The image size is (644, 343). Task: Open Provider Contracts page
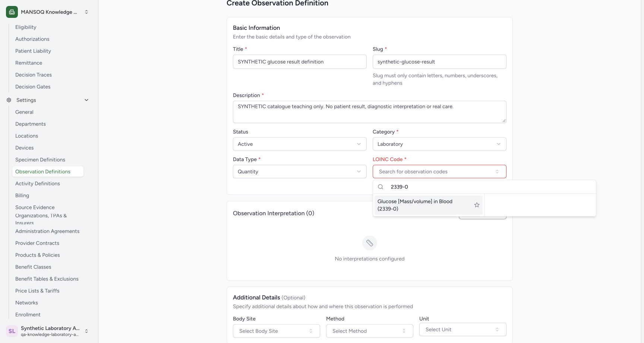[37, 243]
